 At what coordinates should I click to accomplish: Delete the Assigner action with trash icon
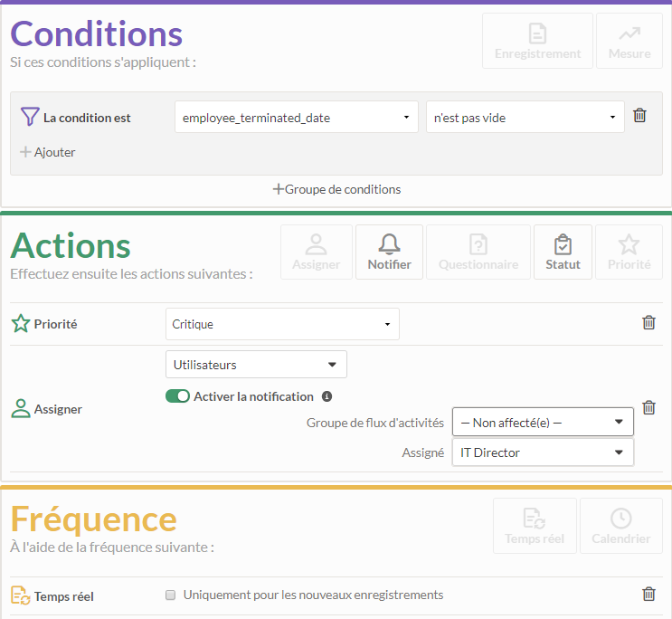tap(648, 407)
